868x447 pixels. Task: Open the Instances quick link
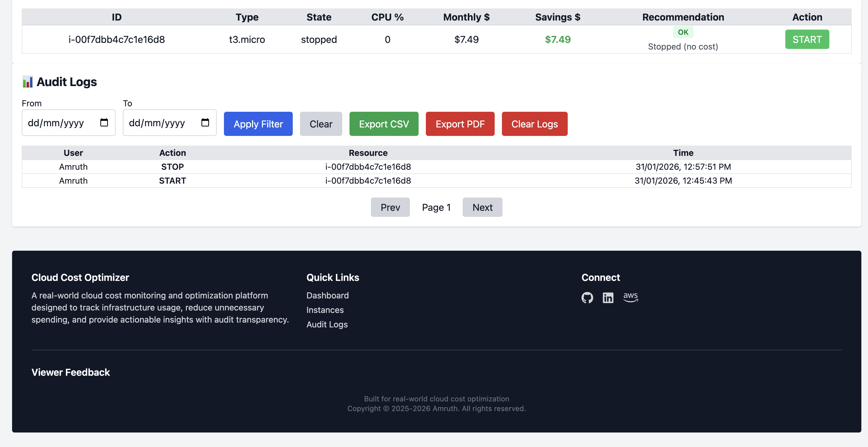click(325, 310)
